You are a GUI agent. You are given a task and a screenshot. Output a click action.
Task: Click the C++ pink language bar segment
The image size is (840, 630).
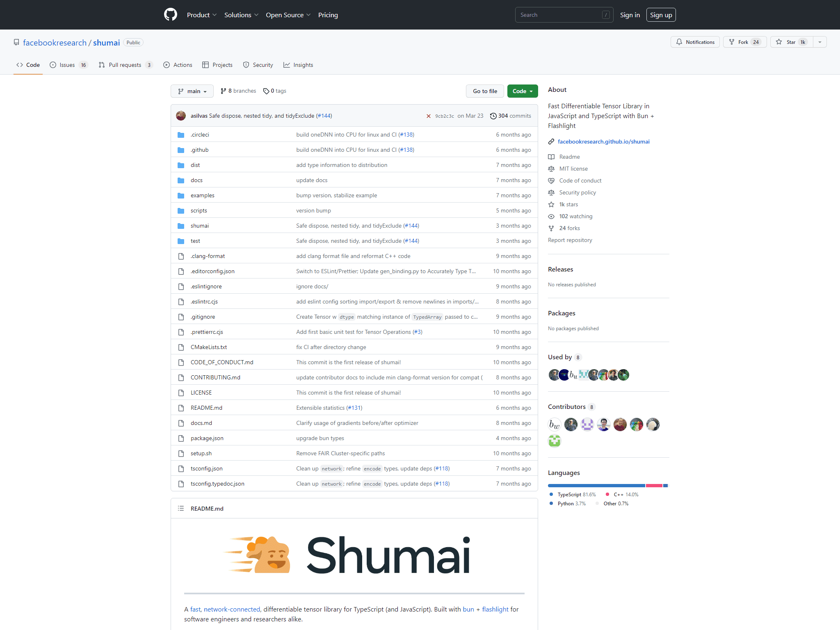pyautogui.click(x=654, y=486)
